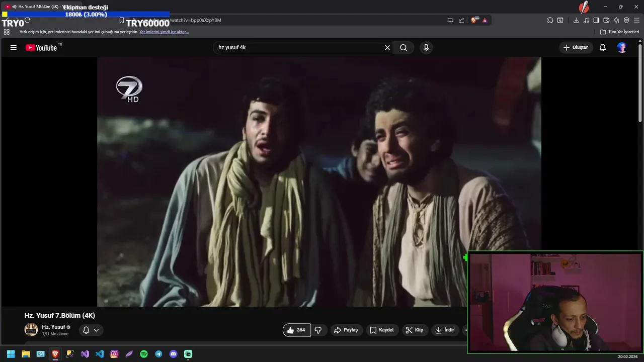
Task: Open Discord from the taskbar
Action: click(174, 354)
